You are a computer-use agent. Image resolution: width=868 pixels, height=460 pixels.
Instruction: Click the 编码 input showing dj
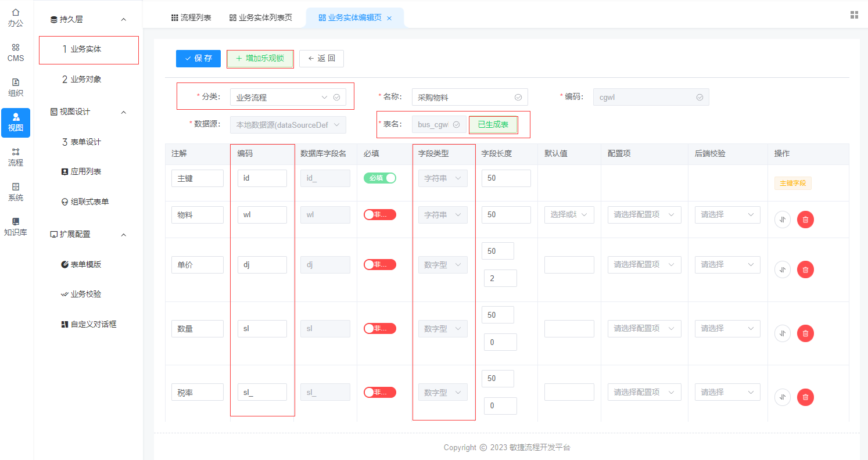pos(262,265)
